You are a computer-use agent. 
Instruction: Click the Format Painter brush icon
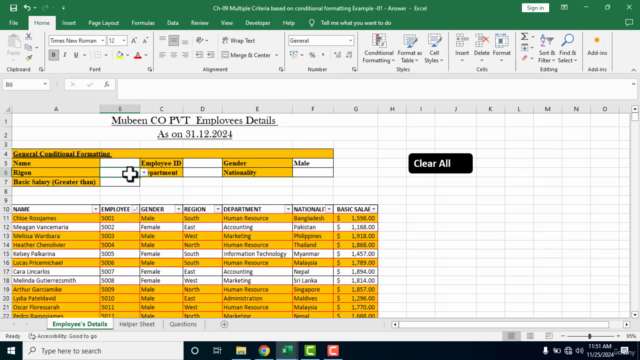pyautogui.click(x=29, y=58)
